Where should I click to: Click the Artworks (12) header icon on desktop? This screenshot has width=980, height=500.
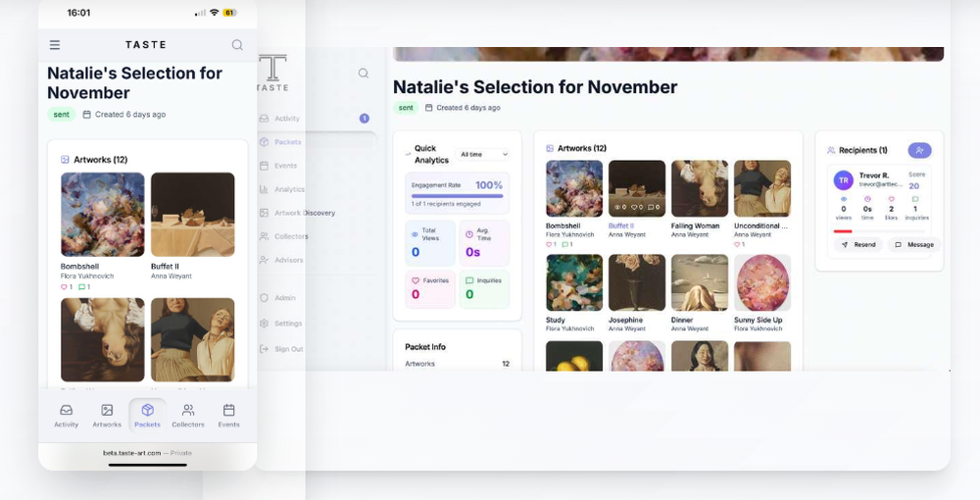point(550,148)
